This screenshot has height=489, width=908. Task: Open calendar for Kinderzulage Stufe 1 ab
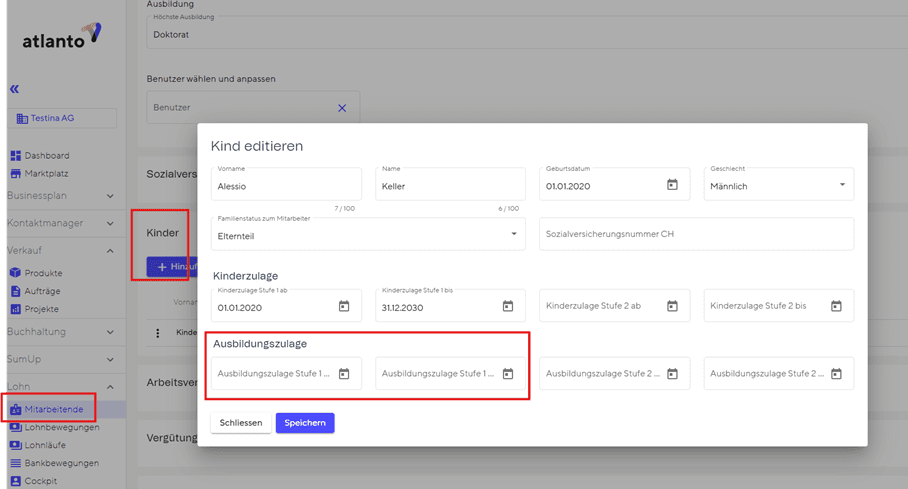coord(344,306)
